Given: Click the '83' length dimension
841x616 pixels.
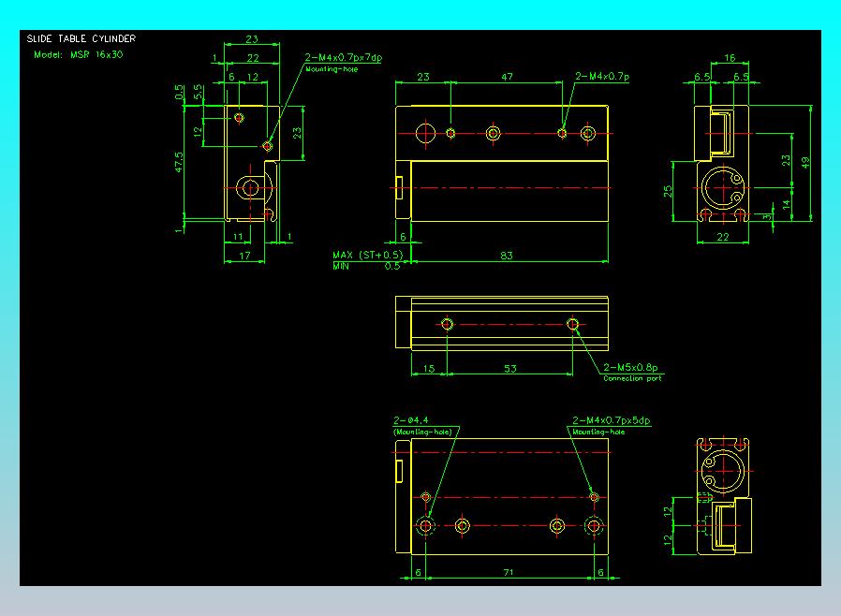Looking at the screenshot, I should point(507,256).
